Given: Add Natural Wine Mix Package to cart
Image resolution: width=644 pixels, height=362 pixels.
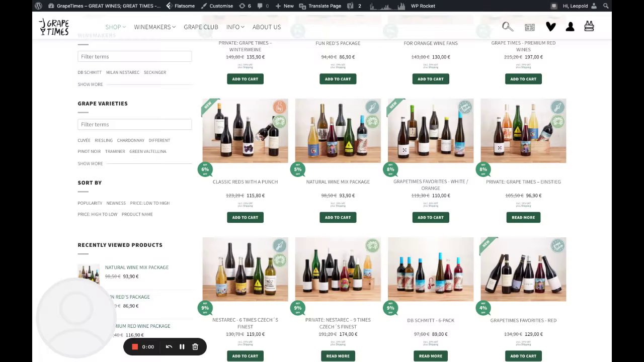Looking at the screenshot, I should [x=338, y=217].
